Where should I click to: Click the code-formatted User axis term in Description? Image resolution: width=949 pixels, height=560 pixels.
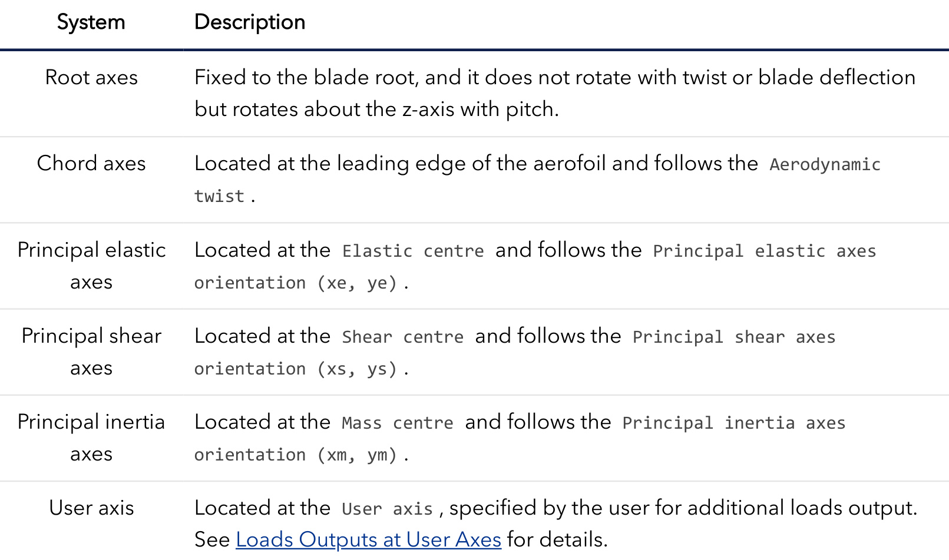pos(387,509)
